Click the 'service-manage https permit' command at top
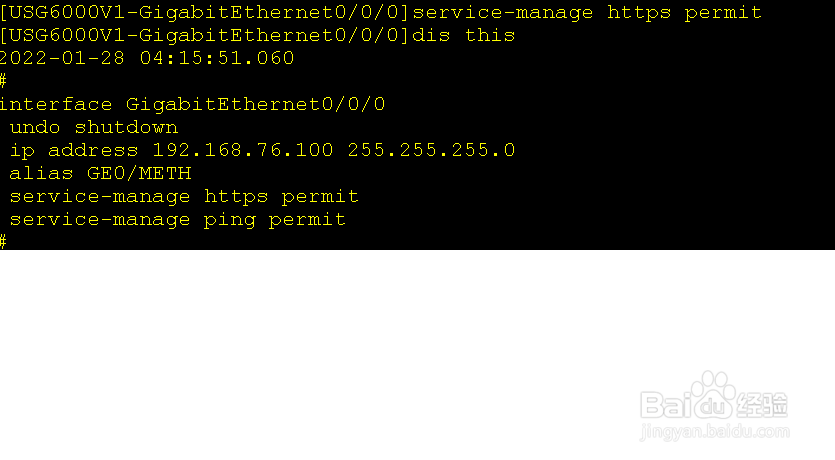 [587, 12]
